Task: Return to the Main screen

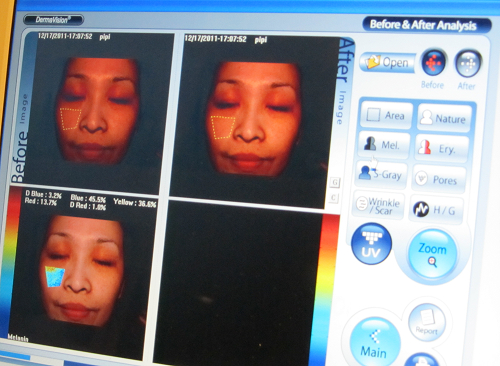Action: click(x=374, y=343)
